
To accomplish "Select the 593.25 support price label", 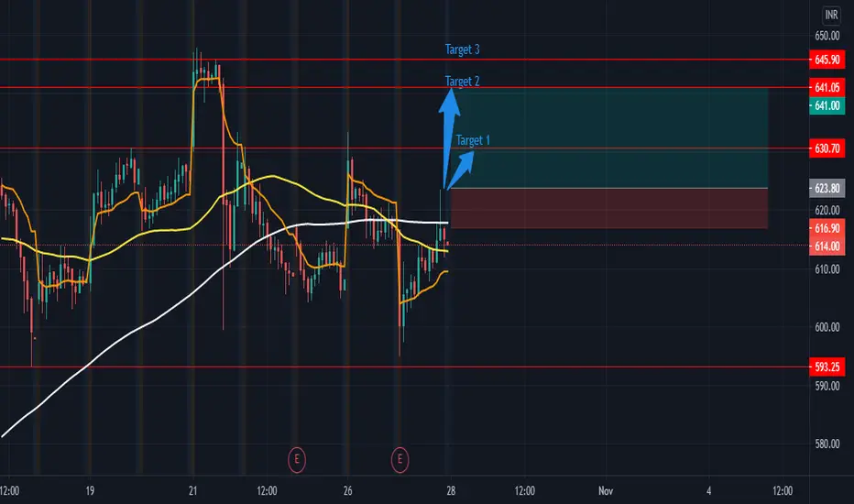I will (827, 367).
